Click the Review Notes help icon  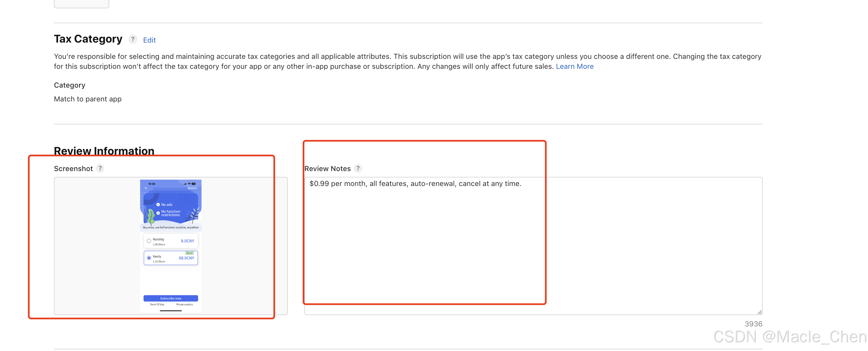(358, 168)
